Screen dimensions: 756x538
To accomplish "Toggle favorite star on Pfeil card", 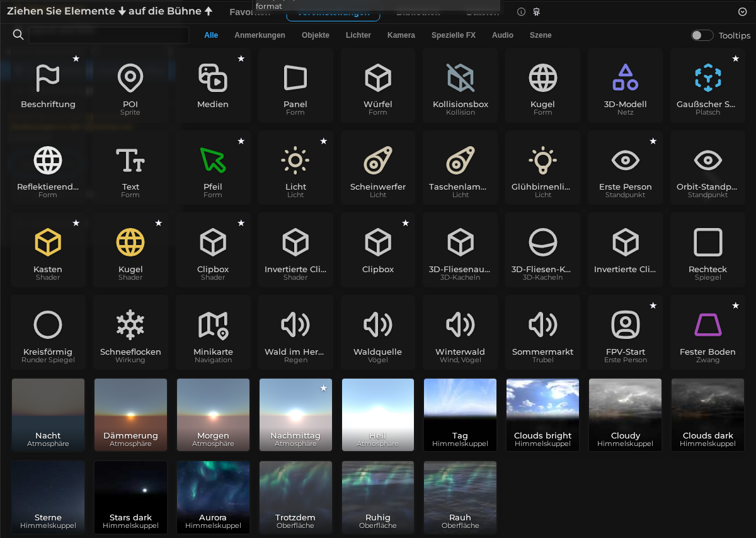I will (x=241, y=141).
